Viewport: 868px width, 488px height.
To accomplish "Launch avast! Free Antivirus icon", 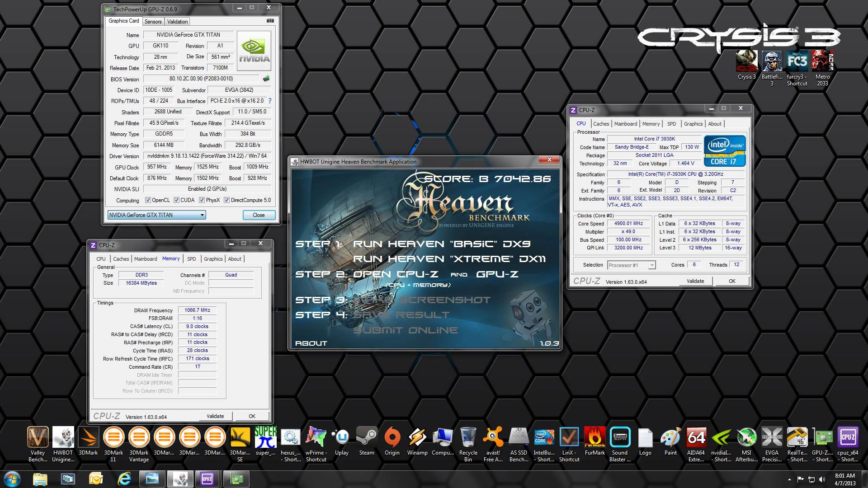I will (x=493, y=444).
